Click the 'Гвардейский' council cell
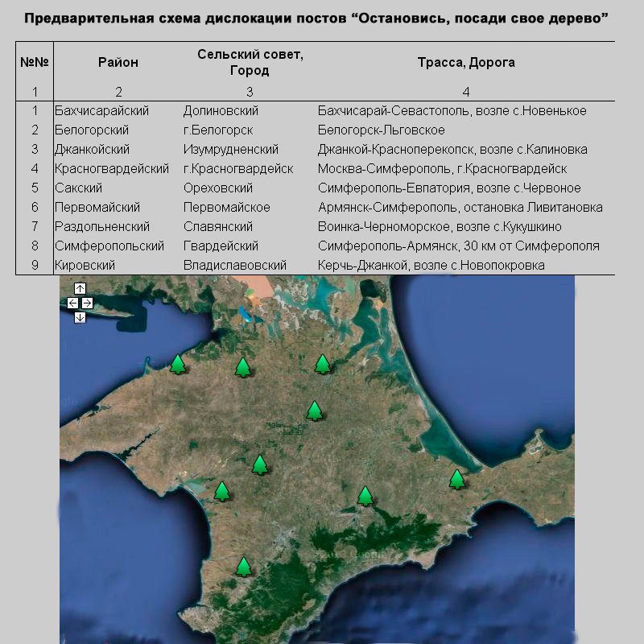The width and height of the screenshot is (644, 644). (221, 246)
